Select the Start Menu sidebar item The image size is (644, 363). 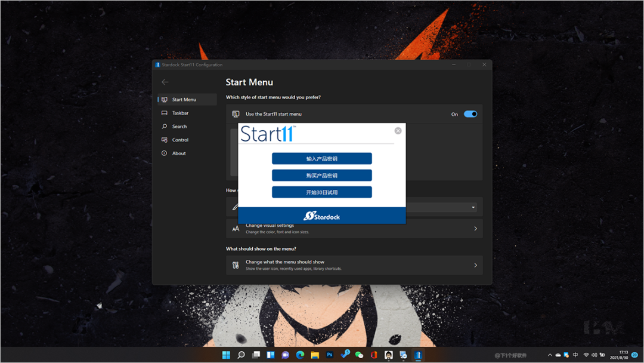click(184, 100)
